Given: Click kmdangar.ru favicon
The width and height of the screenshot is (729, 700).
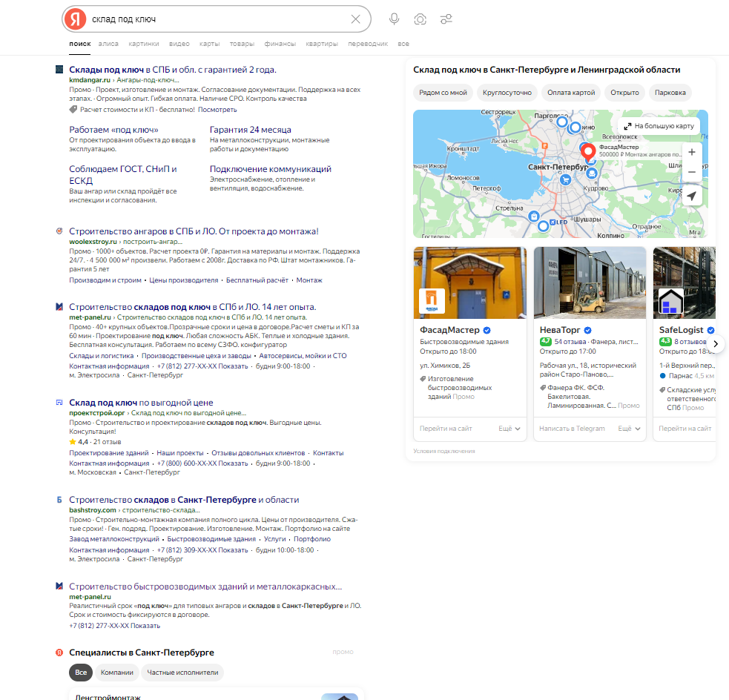Looking at the screenshot, I should 59,69.
